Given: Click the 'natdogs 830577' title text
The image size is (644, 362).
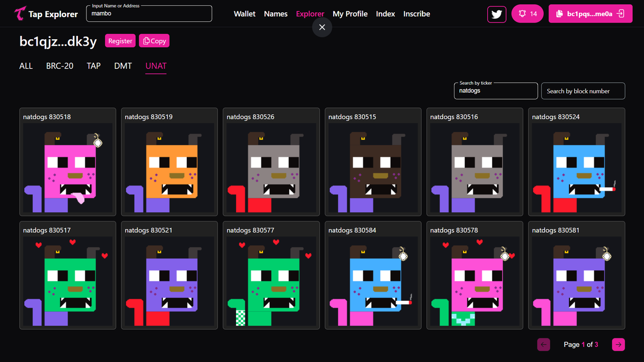Looking at the screenshot, I should point(251,230).
